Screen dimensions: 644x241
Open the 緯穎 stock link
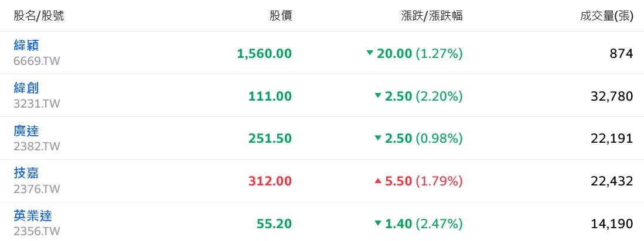coord(26,46)
